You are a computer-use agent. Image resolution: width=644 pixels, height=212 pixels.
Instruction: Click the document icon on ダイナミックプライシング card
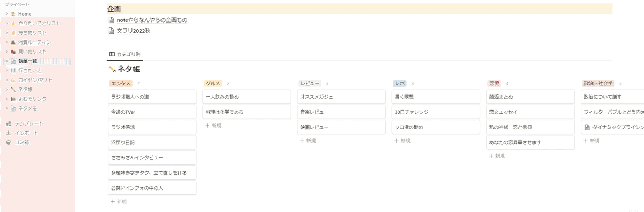tap(588, 127)
